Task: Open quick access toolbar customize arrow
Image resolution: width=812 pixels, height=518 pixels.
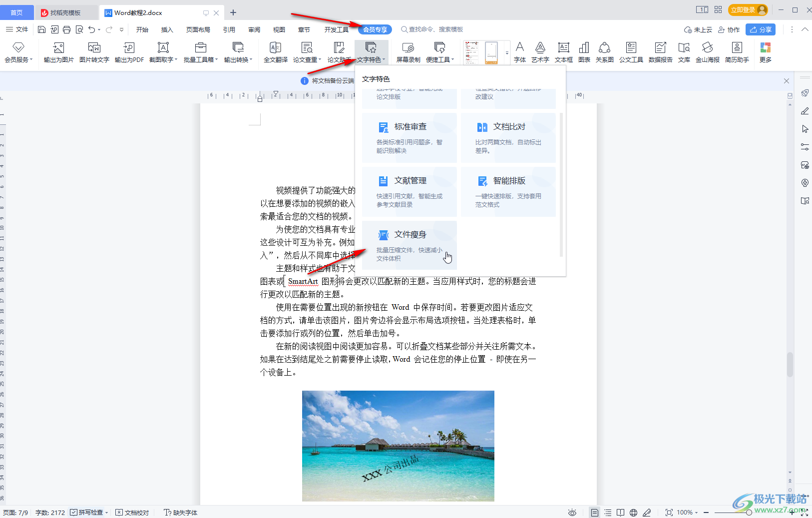Action: (x=121, y=29)
